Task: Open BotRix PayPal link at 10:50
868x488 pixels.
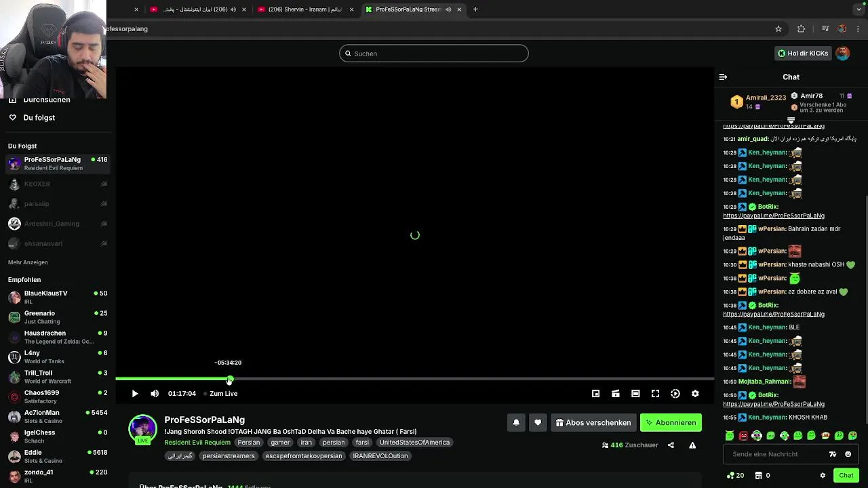Action: [774, 404]
